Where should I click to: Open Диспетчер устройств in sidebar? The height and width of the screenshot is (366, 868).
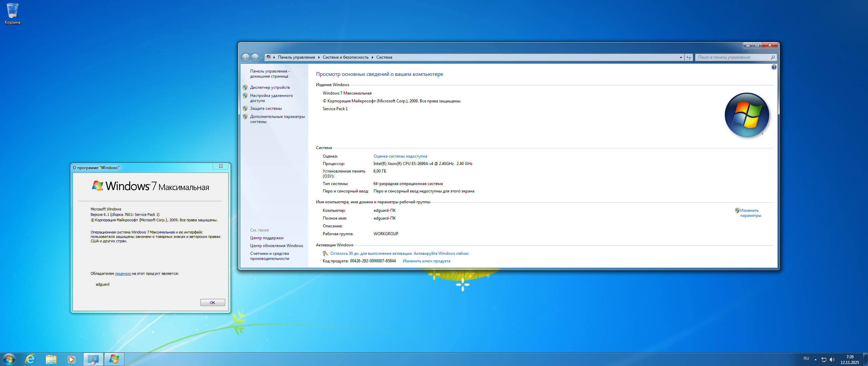point(270,87)
